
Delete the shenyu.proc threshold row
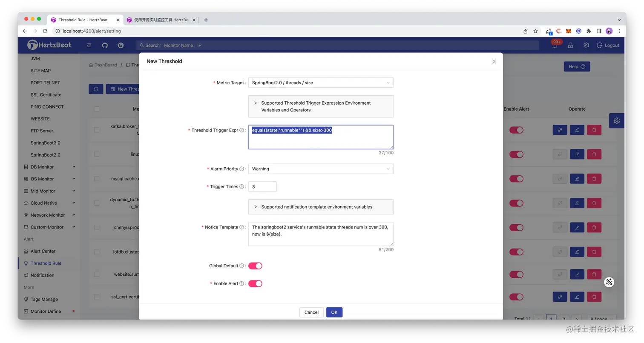[x=594, y=228]
